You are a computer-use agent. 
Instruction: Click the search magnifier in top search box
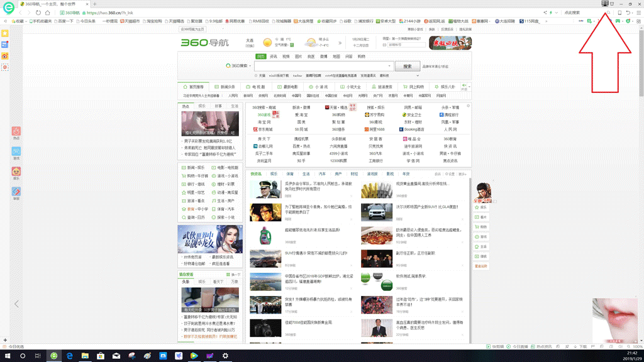point(608,13)
